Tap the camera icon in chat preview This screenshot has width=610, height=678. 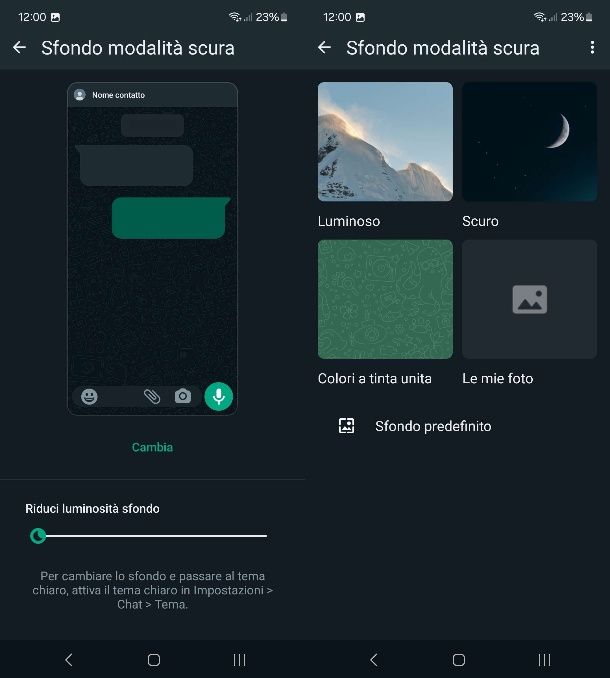(x=183, y=396)
